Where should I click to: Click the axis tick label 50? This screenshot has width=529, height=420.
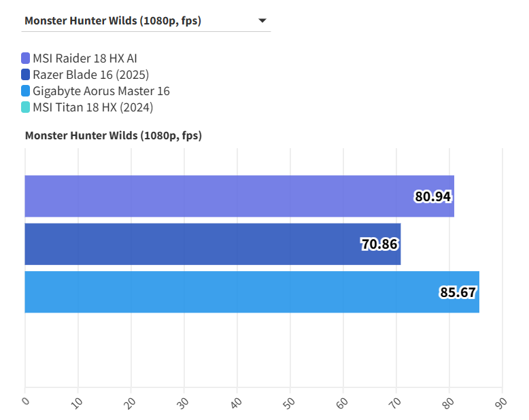click(x=289, y=403)
